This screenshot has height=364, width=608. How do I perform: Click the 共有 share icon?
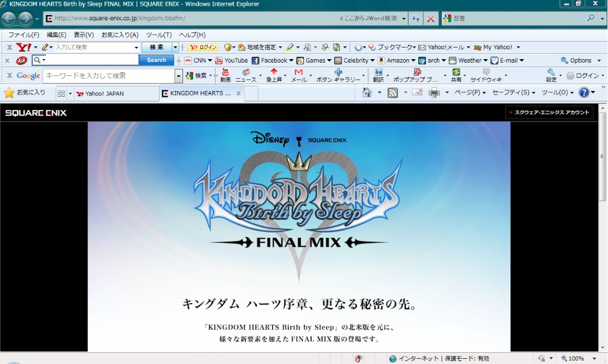click(457, 72)
